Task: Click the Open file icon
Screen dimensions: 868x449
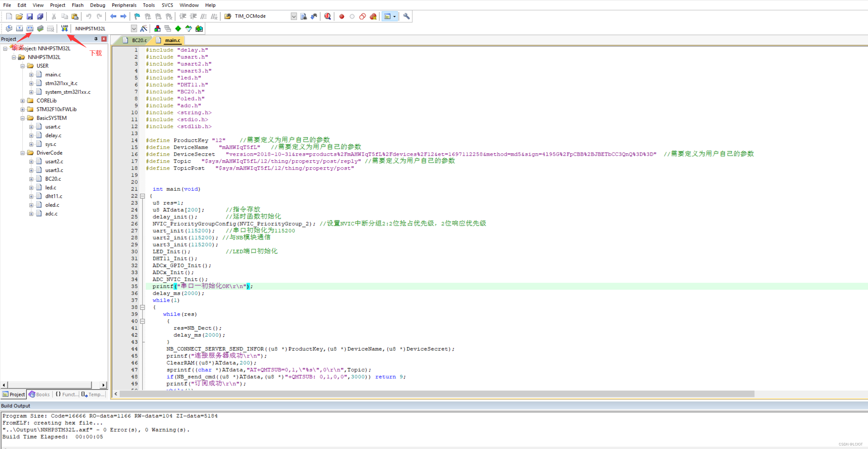Action: coord(19,16)
